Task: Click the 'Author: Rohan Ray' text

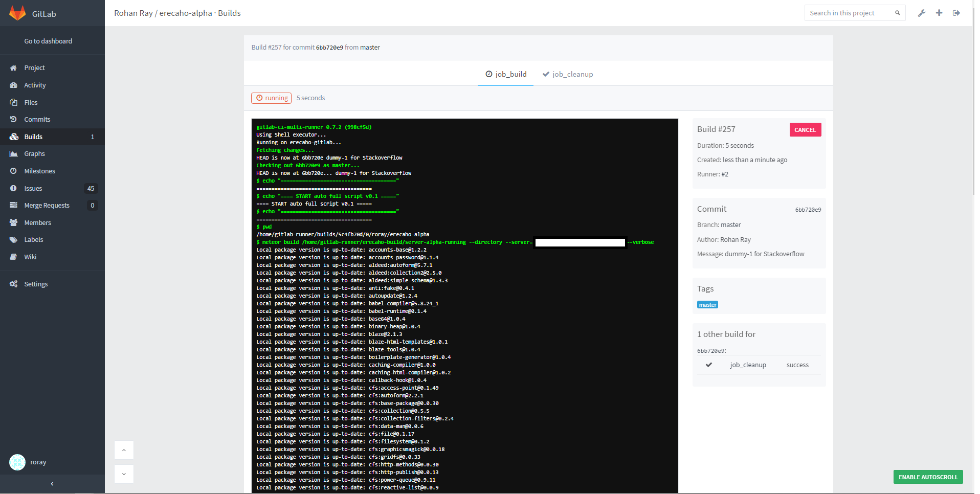Action: [x=724, y=240]
